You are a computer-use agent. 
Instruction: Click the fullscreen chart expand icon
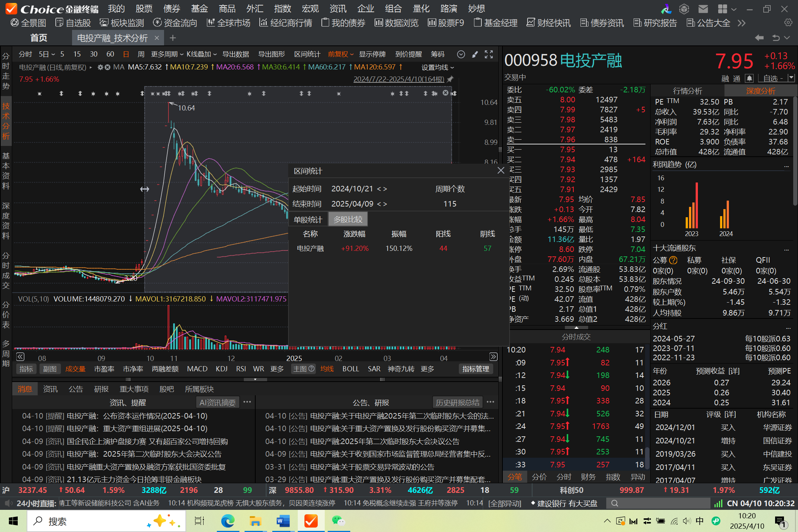click(489, 54)
